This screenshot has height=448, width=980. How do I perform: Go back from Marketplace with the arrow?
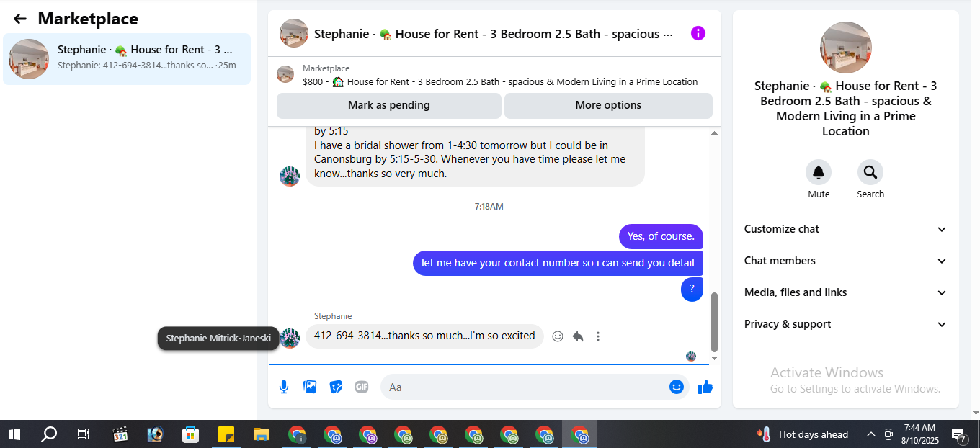click(20, 19)
